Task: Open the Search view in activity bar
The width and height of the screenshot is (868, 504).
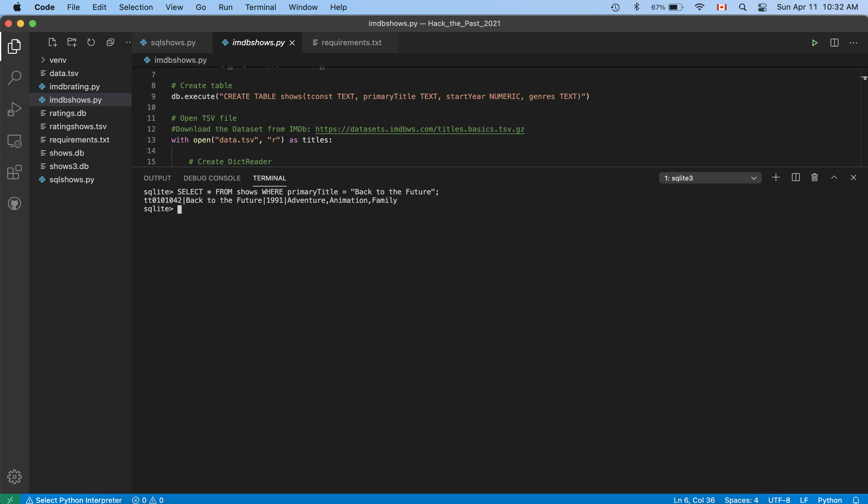Action: (x=14, y=78)
